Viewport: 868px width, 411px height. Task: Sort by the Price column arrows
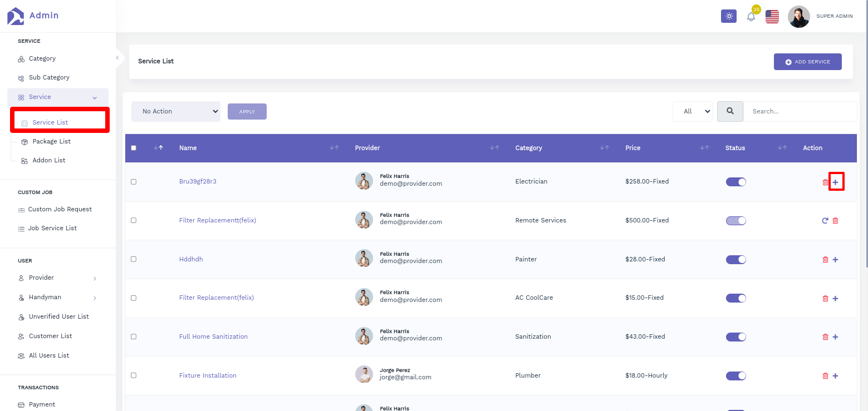coord(705,148)
